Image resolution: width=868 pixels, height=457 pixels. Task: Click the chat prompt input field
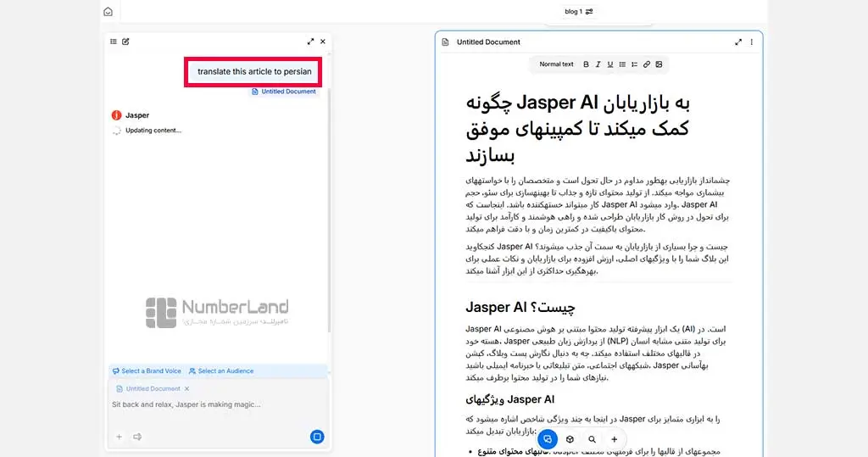[x=217, y=404]
